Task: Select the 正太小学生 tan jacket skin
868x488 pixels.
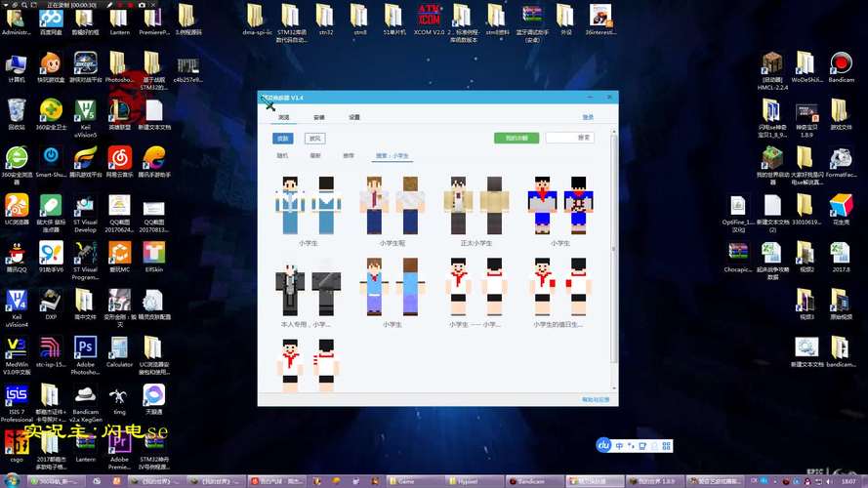Action: (476, 212)
